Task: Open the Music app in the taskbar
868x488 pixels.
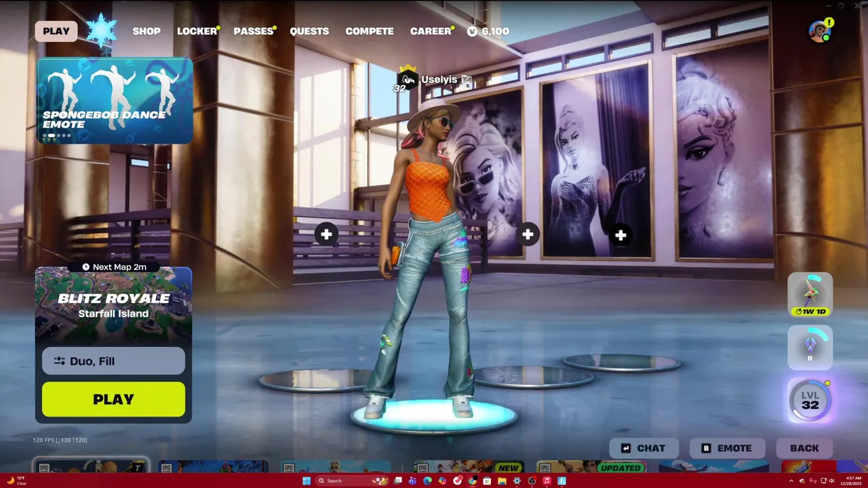Action: pyautogui.click(x=547, y=481)
